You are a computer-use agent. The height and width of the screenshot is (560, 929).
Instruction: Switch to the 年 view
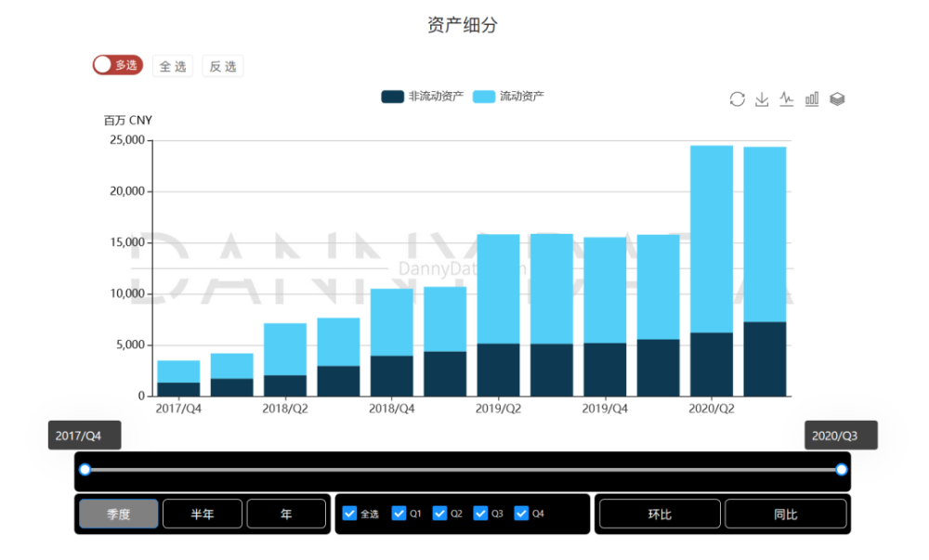tap(286, 513)
